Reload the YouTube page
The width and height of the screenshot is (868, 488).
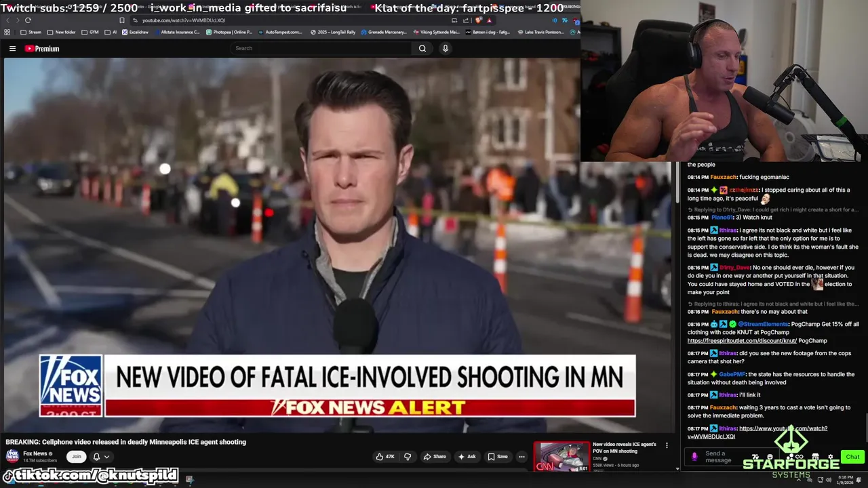[28, 20]
